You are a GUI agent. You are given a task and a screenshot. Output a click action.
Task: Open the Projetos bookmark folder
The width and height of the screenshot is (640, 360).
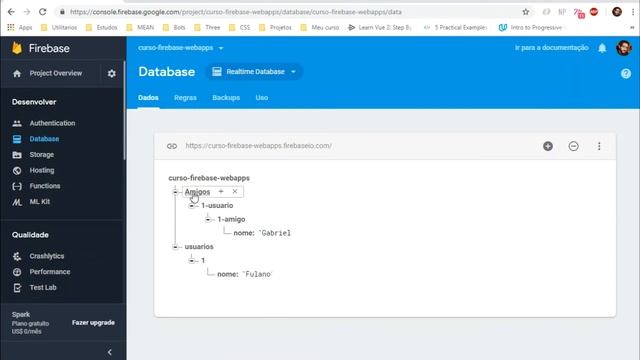276,27
